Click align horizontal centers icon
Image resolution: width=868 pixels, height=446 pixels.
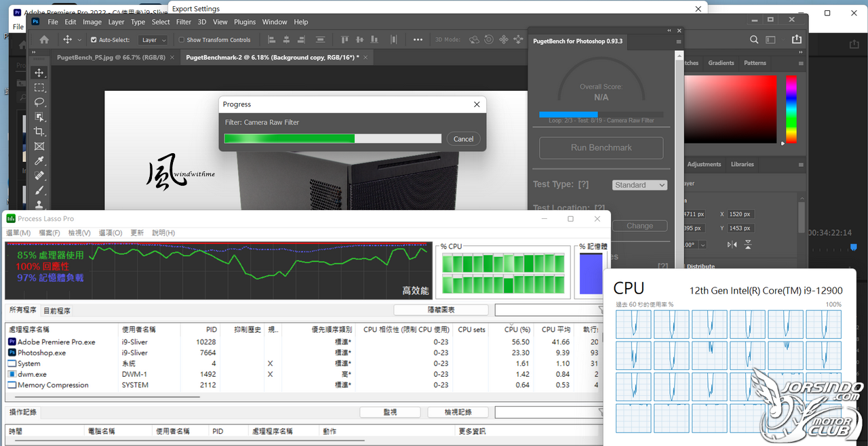click(287, 40)
